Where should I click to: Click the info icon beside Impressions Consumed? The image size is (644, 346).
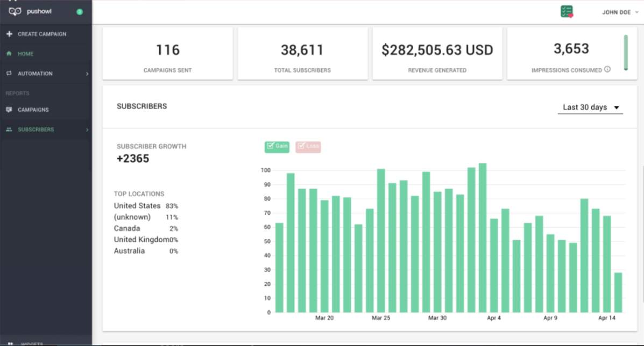[607, 69]
